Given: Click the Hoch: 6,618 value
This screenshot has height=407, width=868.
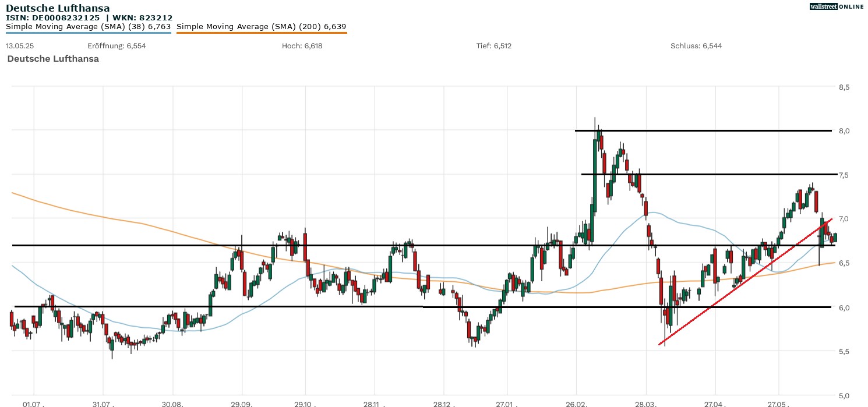Looking at the screenshot, I should [x=302, y=45].
